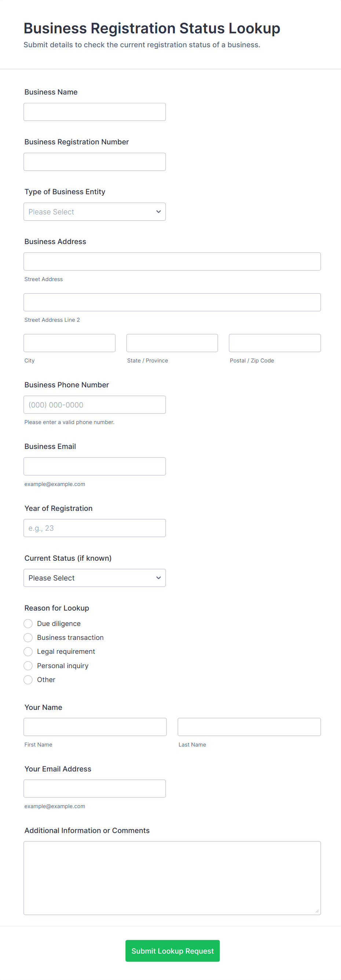Focus the Business Registration Number field
Image resolution: width=341 pixels, height=980 pixels.
pos(94,162)
